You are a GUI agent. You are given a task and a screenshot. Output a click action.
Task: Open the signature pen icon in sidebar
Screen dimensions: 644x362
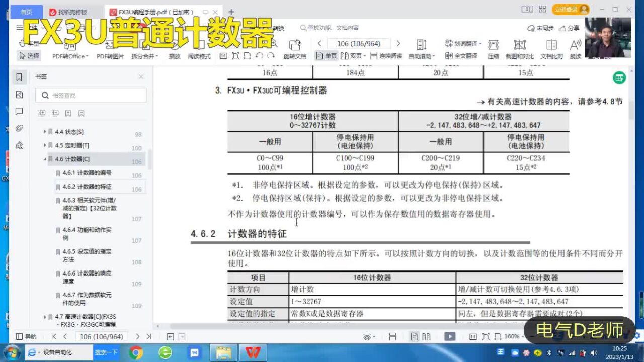pos(19,145)
